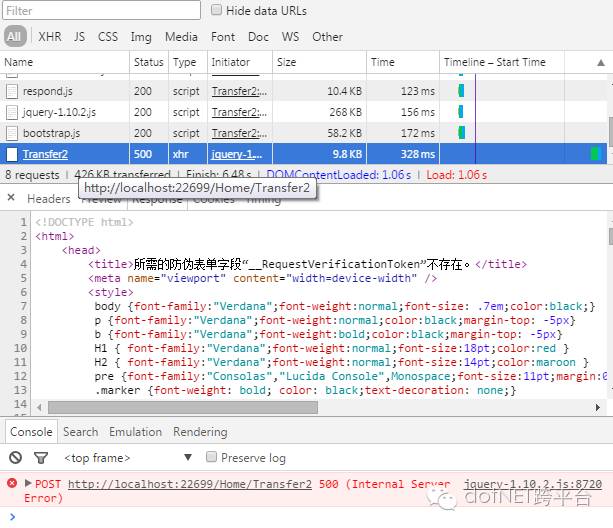Click timeline bar for Transfer2 request
The image size is (613, 528).
pyautogui.click(x=595, y=154)
